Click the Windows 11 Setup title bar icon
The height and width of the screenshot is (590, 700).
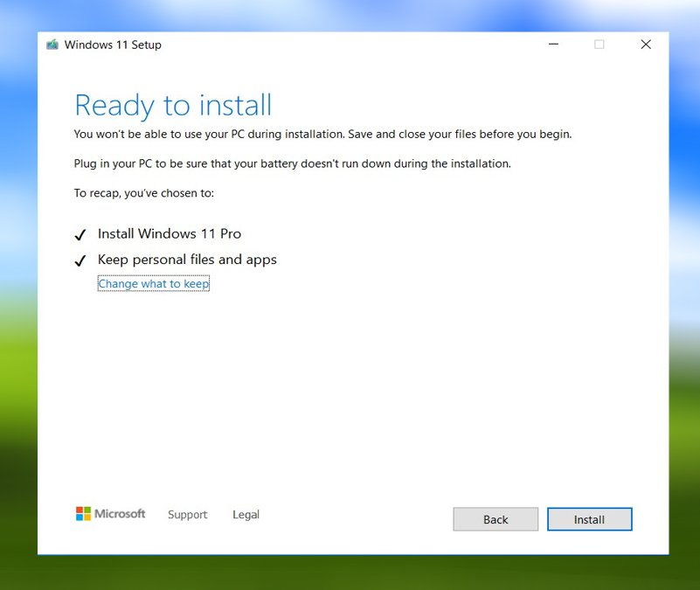pyautogui.click(x=52, y=44)
